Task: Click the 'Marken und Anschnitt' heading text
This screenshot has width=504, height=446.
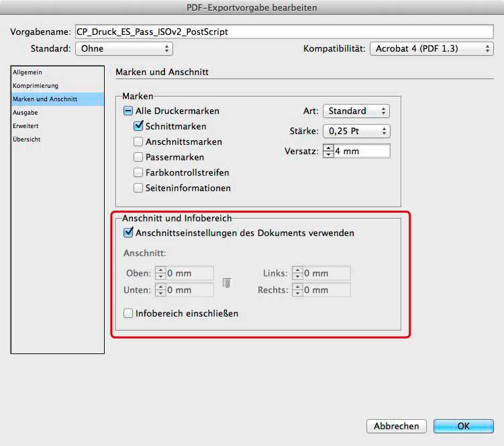Action: click(162, 72)
